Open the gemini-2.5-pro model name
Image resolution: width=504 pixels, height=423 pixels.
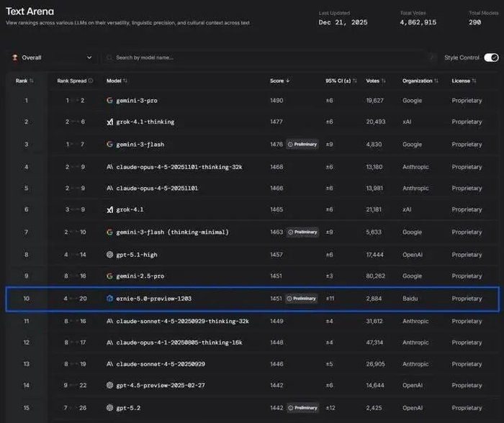coord(140,276)
